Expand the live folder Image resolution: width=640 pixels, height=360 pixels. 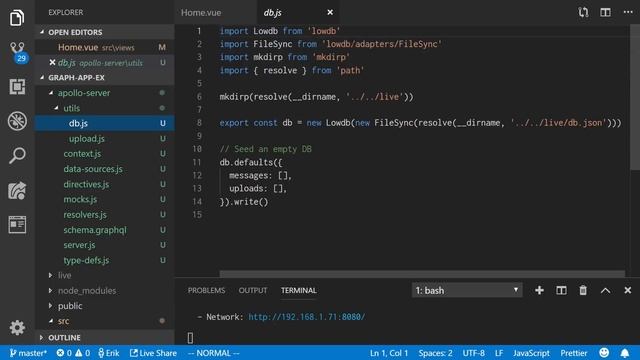pos(50,276)
